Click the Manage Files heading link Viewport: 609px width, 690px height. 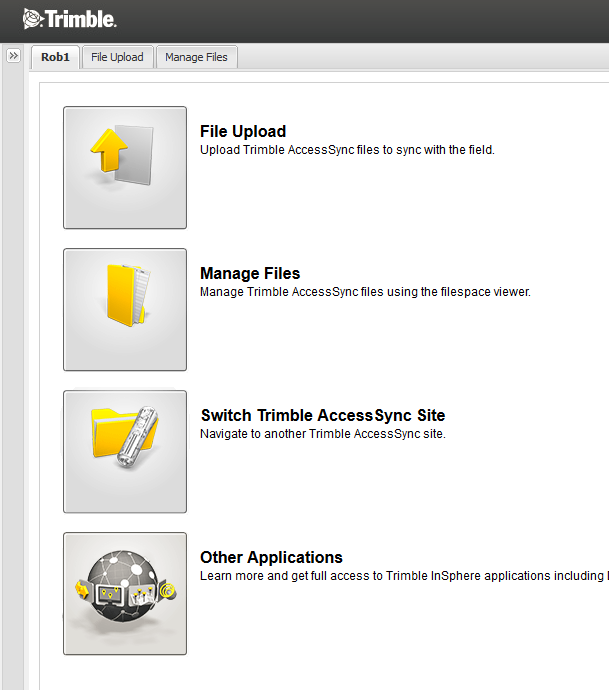250,273
